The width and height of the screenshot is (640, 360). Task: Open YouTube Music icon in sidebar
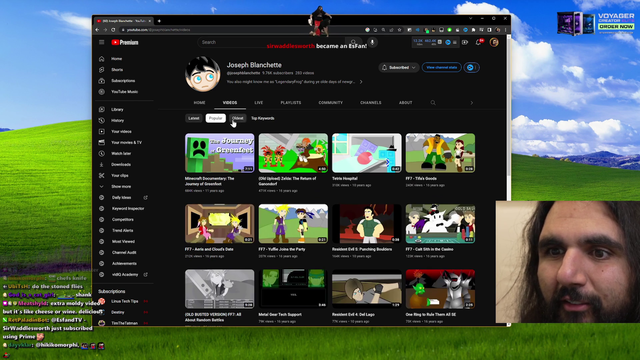tap(102, 92)
